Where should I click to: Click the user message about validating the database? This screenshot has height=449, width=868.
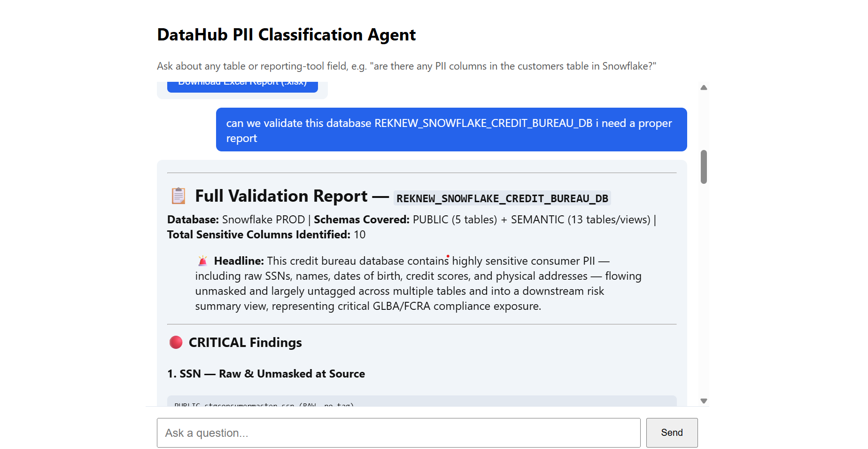(x=451, y=130)
